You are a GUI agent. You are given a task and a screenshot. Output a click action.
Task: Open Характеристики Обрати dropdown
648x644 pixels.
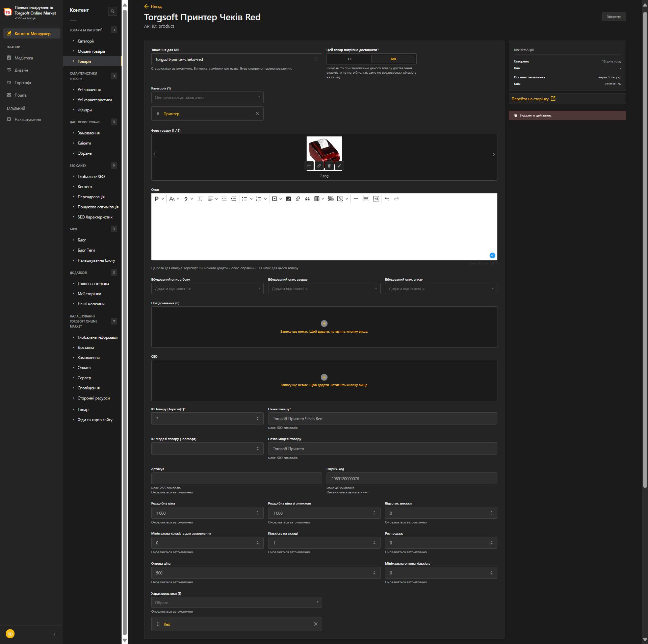(x=236, y=602)
